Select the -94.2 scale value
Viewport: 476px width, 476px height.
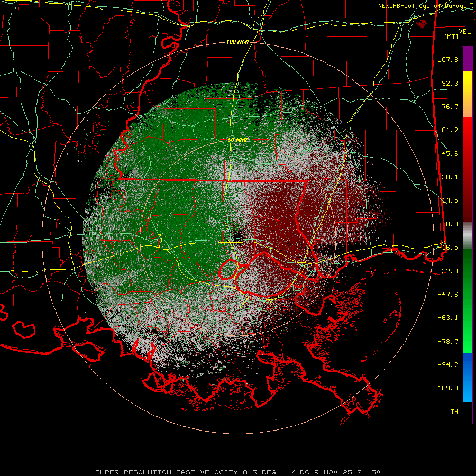point(448,365)
